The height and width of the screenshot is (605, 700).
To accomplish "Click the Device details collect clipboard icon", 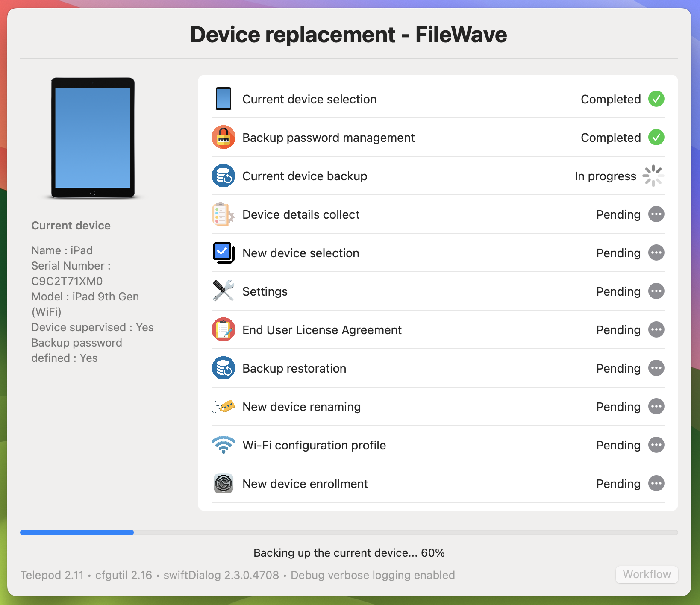I will [224, 214].
